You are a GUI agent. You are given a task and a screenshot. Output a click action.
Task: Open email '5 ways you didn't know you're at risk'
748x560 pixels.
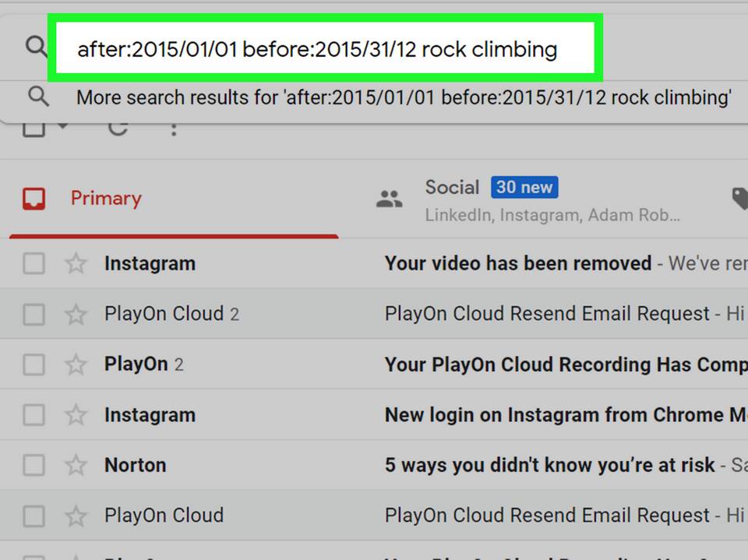(549, 465)
